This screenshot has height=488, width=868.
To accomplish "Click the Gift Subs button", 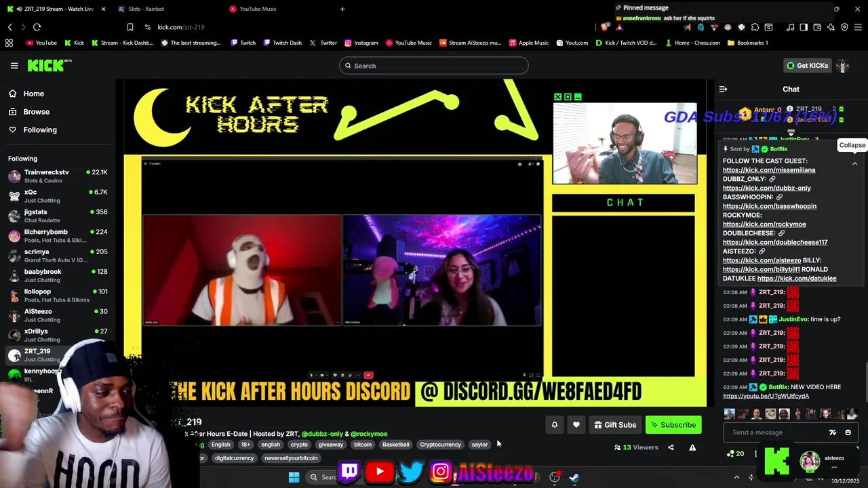I will [x=615, y=425].
